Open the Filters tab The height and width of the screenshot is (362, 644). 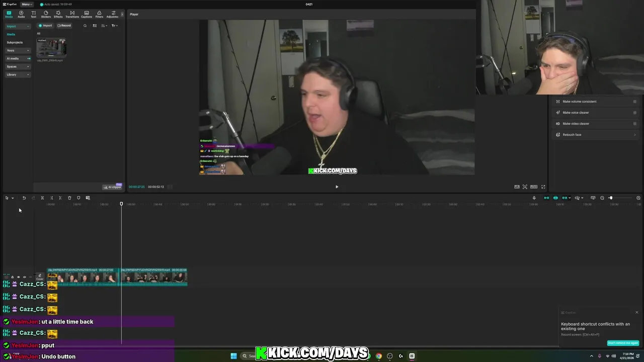pyautogui.click(x=99, y=14)
